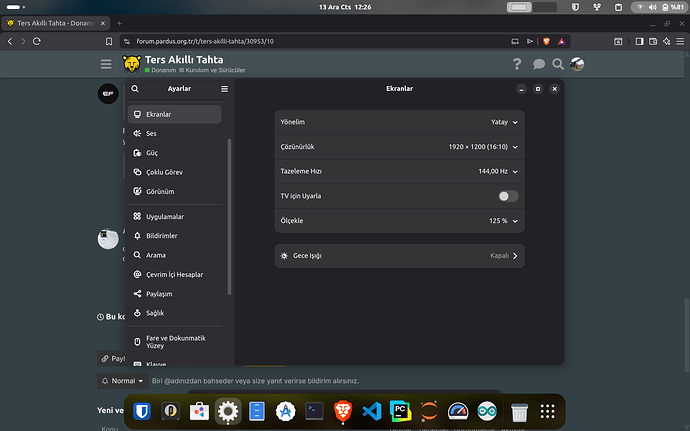
Task: Toggle the TV için Uyarla switch
Action: (x=508, y=196)
